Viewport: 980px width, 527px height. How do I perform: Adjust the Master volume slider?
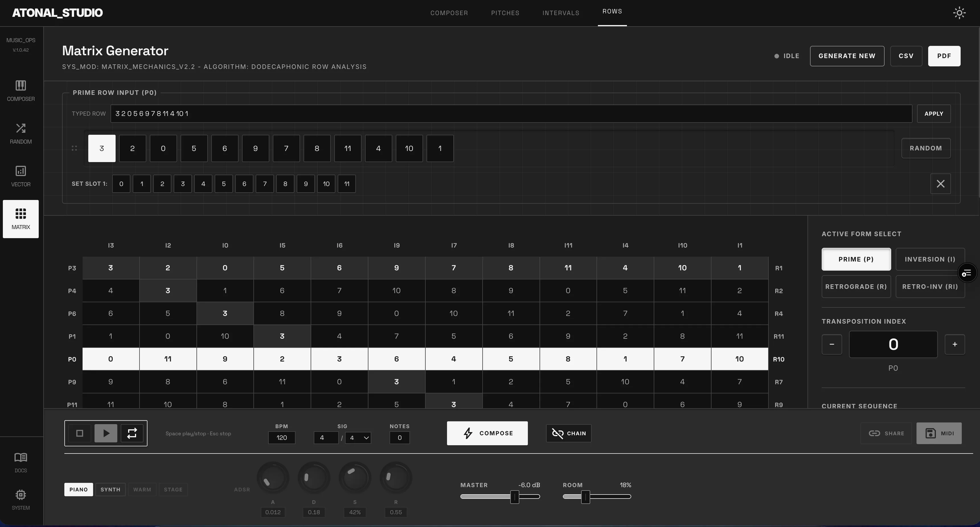500,497
